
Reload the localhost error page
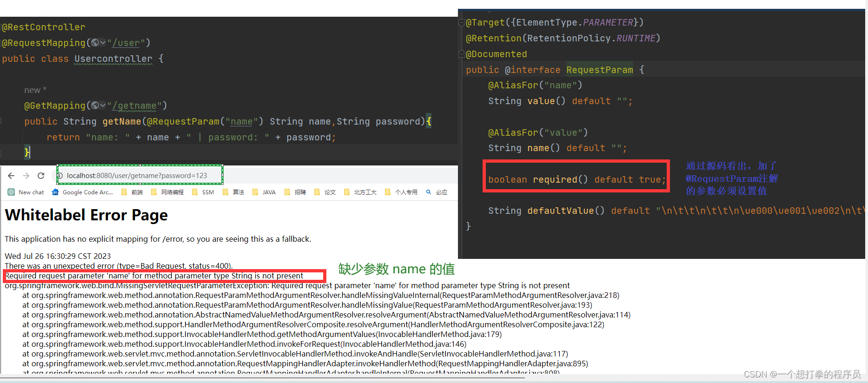pyautogui.click(x=41, y=176)
